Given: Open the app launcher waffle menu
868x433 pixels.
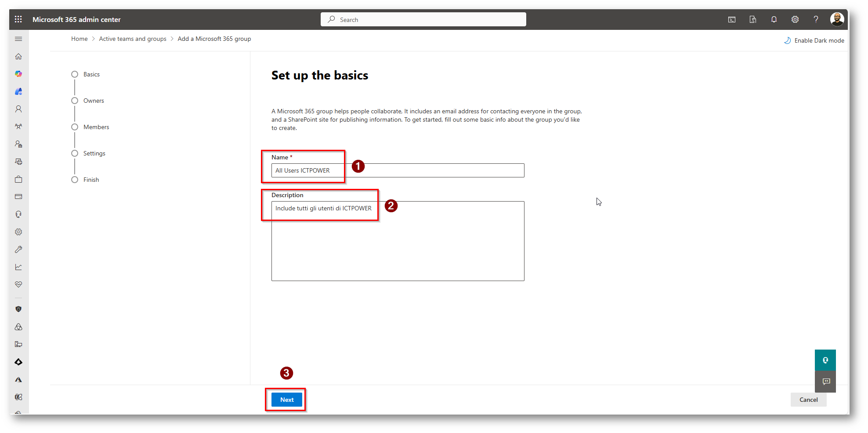Looking at the screenshot, I should tap(18, 19).
